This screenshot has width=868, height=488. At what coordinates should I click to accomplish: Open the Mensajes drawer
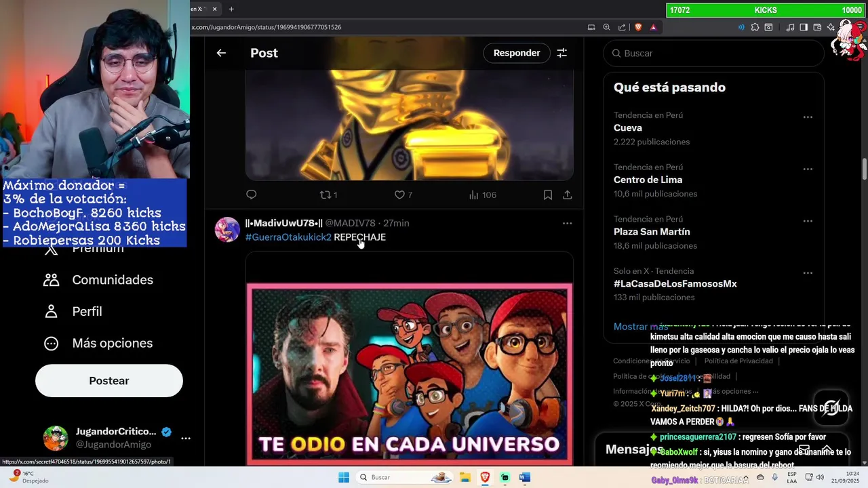(x=722, y=449)
